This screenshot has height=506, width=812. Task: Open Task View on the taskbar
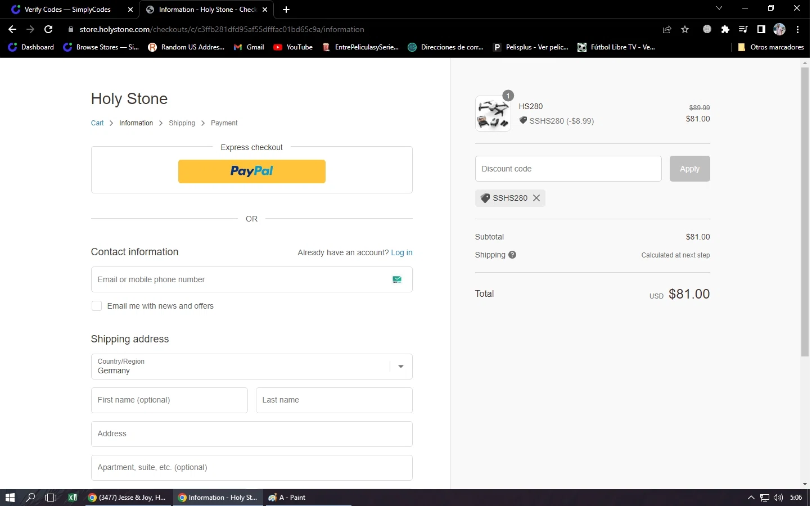coord(51,498)
